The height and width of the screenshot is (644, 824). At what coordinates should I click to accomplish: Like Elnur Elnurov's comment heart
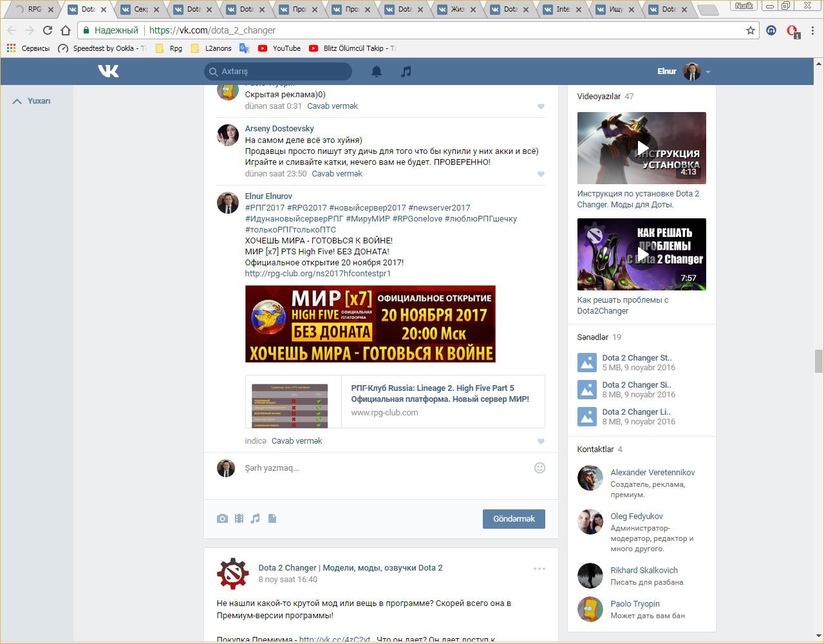click(x=541, y=442)
